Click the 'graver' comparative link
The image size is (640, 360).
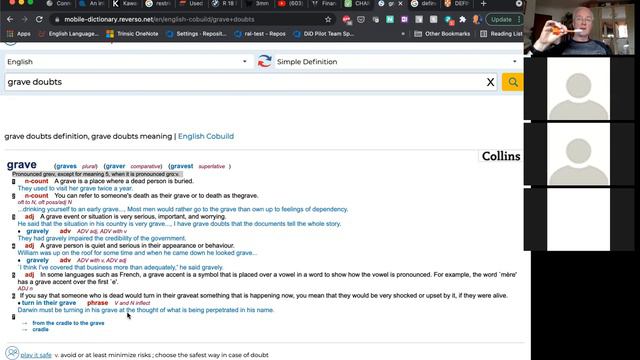coord(116,166)
